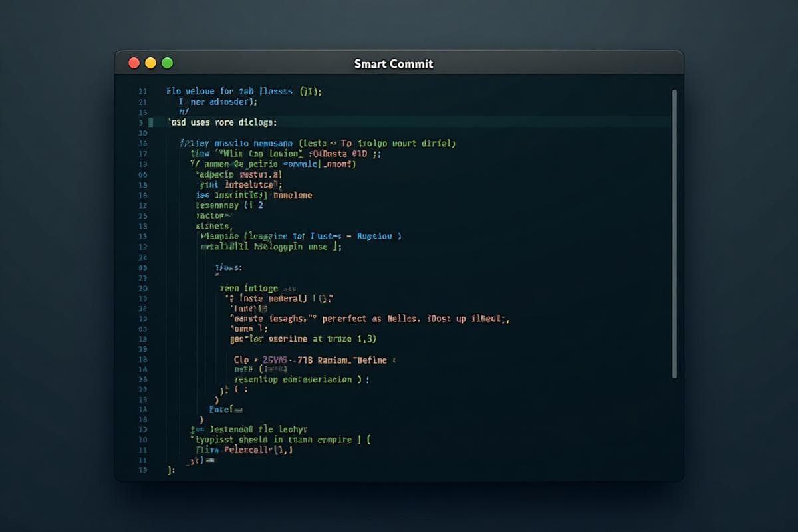The width and height of the screenshot is (798, 532).
Task: Click the green traffic-light zoom control
Action: click(167, 63)
